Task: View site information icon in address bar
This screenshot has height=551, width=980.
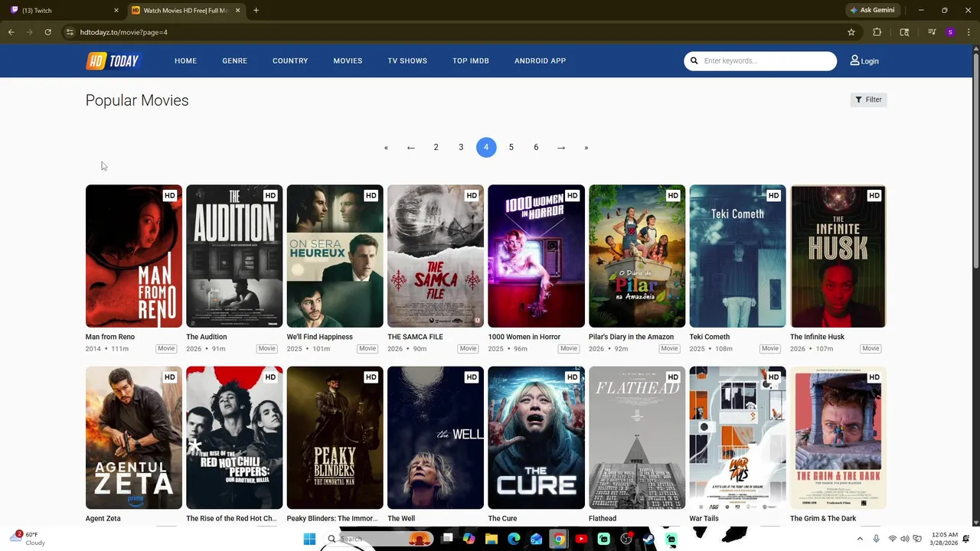Action: pyautogui.click(x=70, y=32)
